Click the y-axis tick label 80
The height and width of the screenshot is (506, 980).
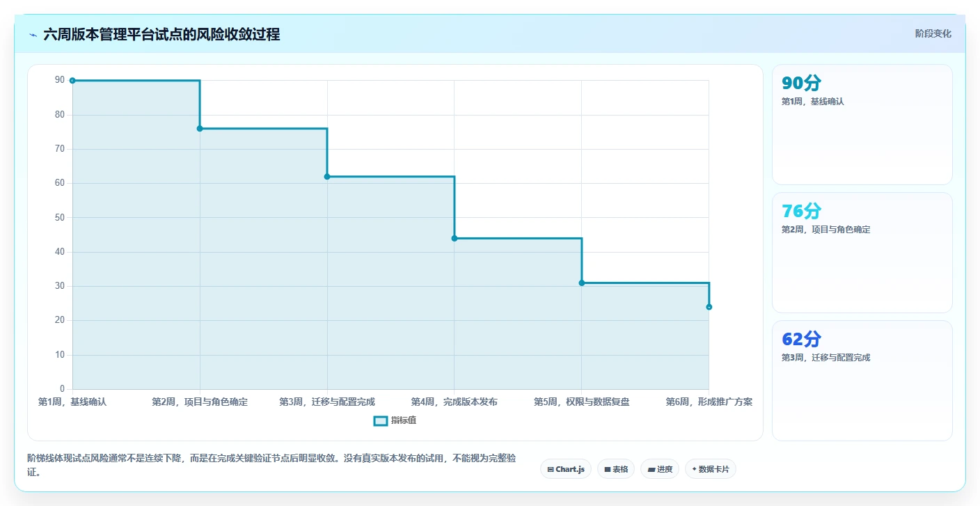60,115
